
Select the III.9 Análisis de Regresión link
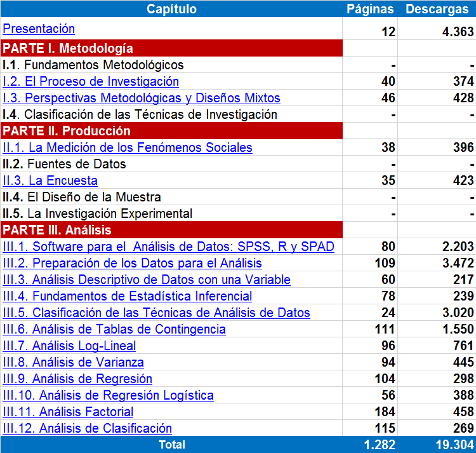pos(77,379)
